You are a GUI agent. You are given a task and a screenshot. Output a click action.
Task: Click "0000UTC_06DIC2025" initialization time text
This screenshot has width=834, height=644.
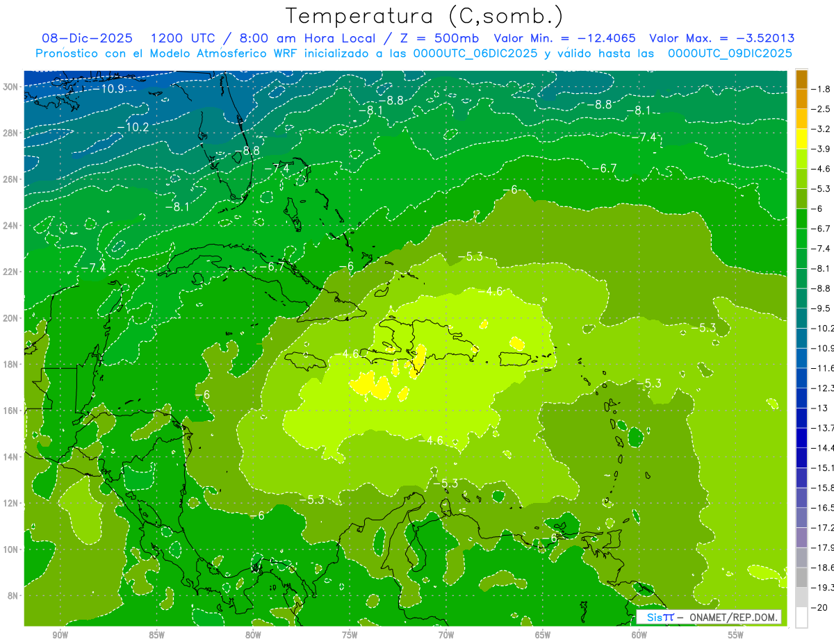coord(475,53)
